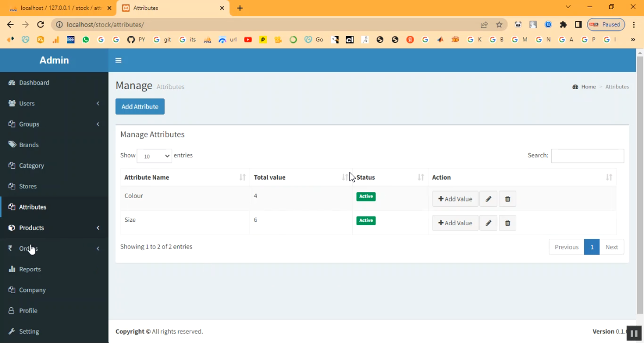Open the browser extensions puzzle icon
The width and height of the screenshot is (644, 343).
coord(563,24)
